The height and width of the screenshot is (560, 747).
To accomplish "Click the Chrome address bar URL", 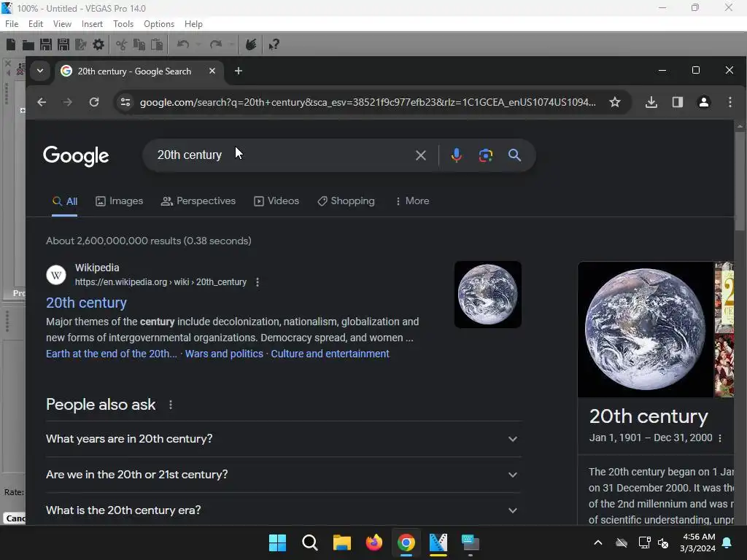I will click(368, 102).
